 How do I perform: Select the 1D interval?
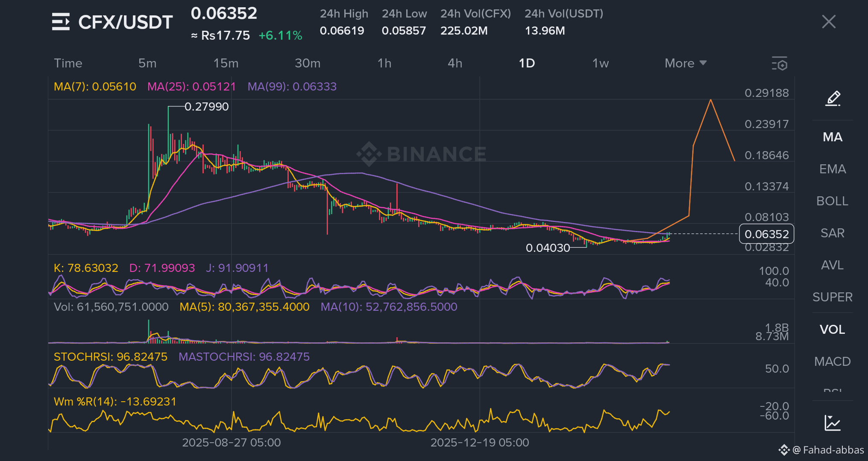tap(527, 63)
